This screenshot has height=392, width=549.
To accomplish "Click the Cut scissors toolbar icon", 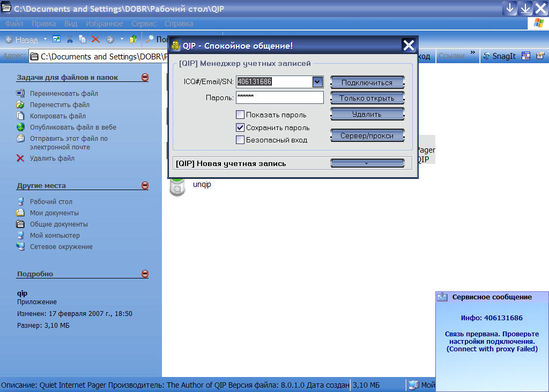I will 70,39.
